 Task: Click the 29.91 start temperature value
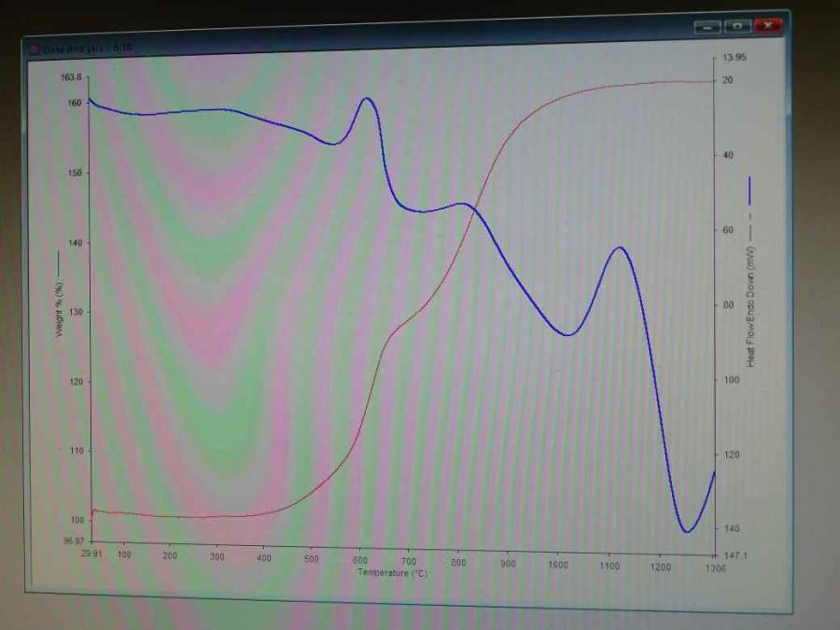pos(91,553)
